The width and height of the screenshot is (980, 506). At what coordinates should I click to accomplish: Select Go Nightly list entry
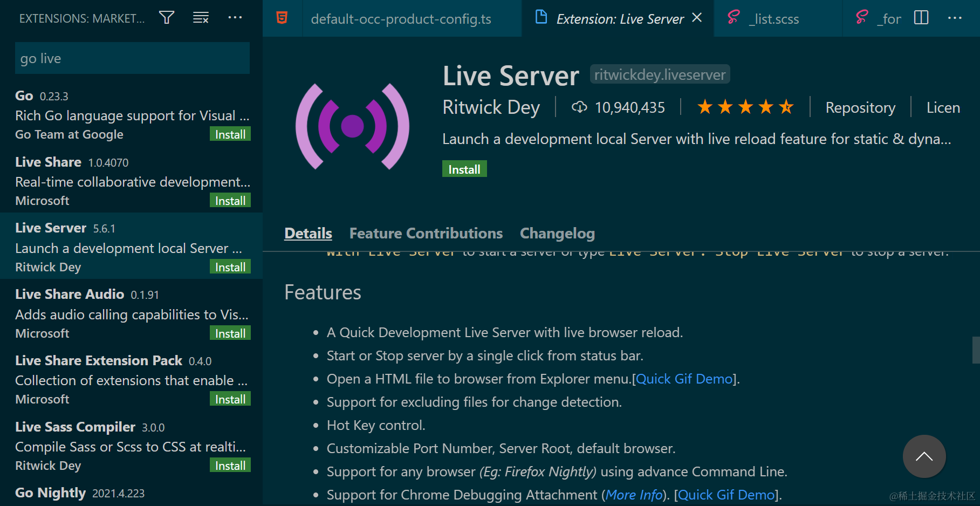click(131, 493)
